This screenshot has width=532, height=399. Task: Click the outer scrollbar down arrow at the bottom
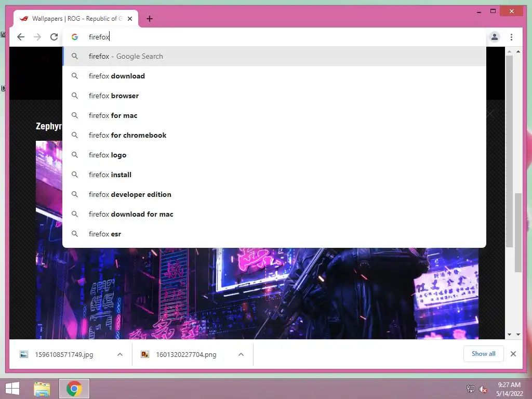click(518, 335)
